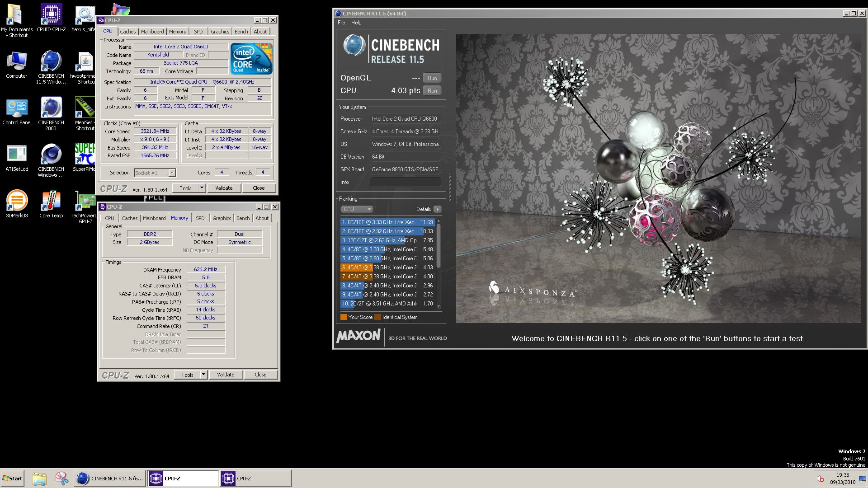Click Tools button in top CPU-Z window
This screenshot has width=868, height=488.
click(185, 188)
